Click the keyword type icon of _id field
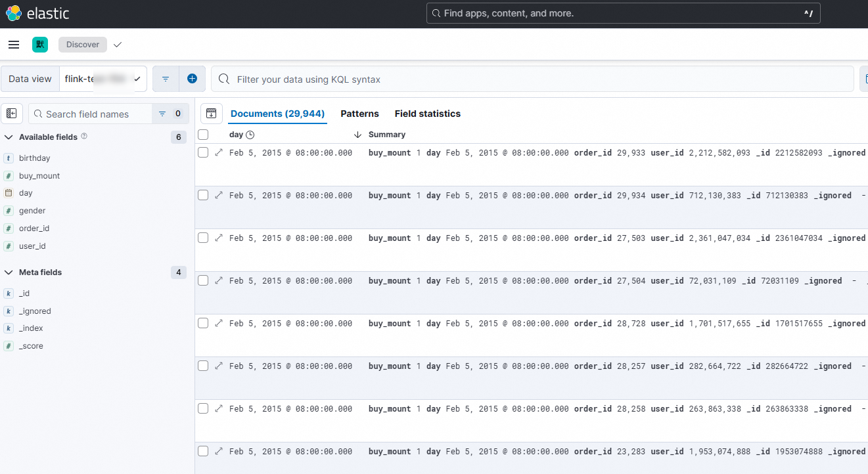Screen dimensions: 868x474 click(x=9, y=293)
